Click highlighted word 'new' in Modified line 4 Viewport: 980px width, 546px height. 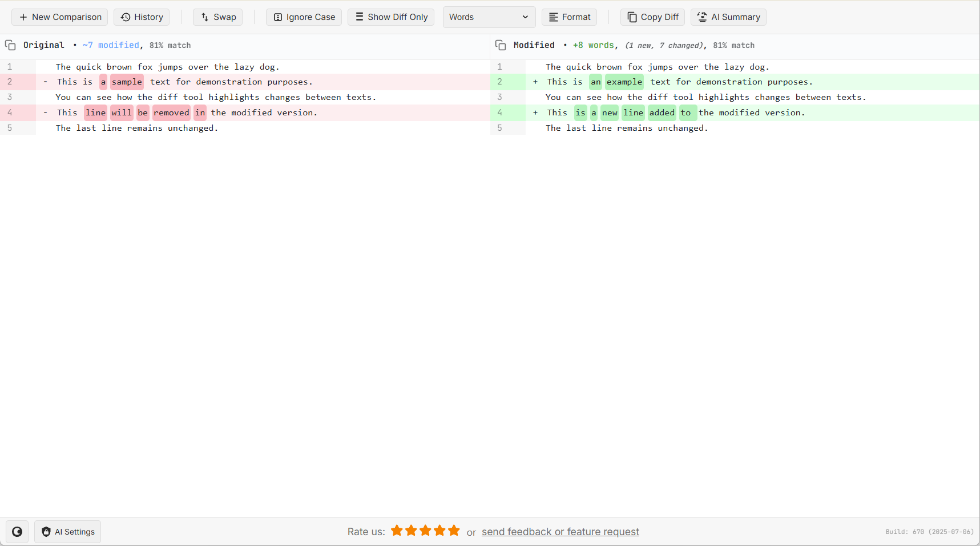point(610,113)
